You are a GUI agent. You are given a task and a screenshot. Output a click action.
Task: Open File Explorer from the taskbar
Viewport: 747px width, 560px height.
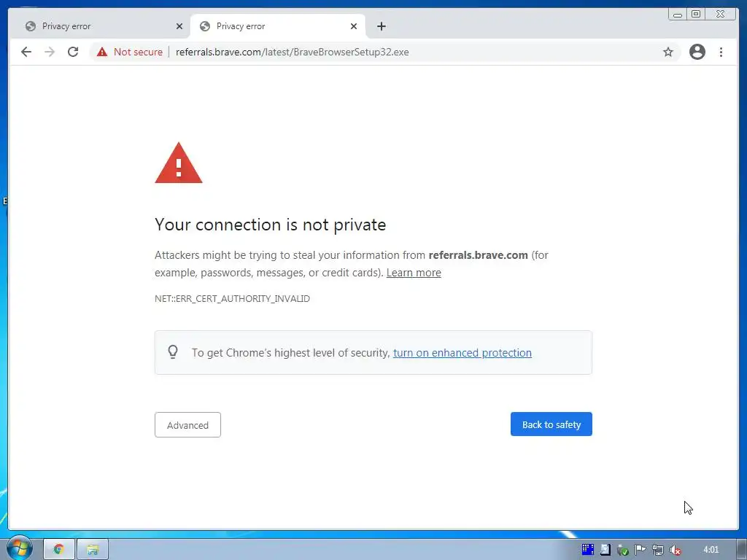coord(93,550)
